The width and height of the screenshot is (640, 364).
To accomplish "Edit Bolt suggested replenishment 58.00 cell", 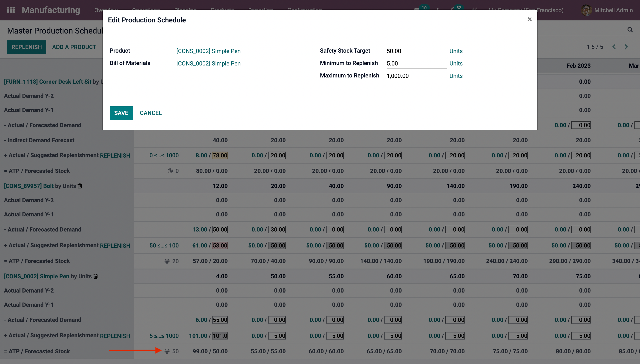I will click(220, 245).
